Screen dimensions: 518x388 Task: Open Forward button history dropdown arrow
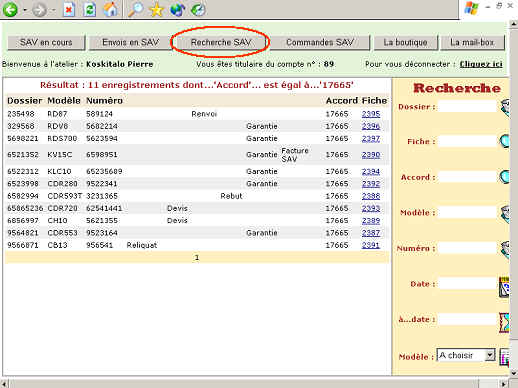pyautogui.click(x=53, y=10)
